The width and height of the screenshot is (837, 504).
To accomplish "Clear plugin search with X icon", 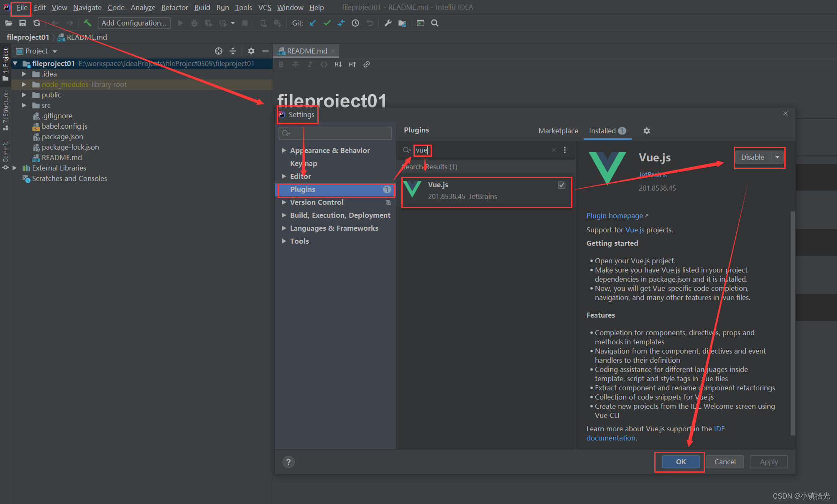I will tap(554, 150).
